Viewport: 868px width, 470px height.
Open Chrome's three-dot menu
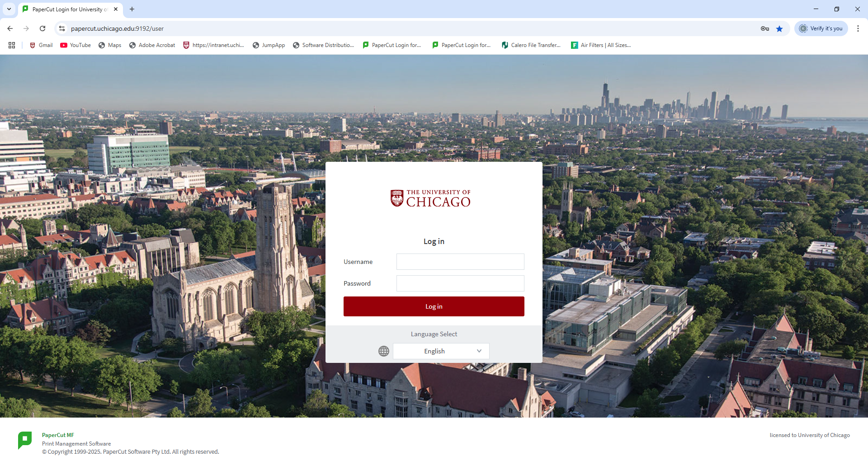click(x=858, y=28)
